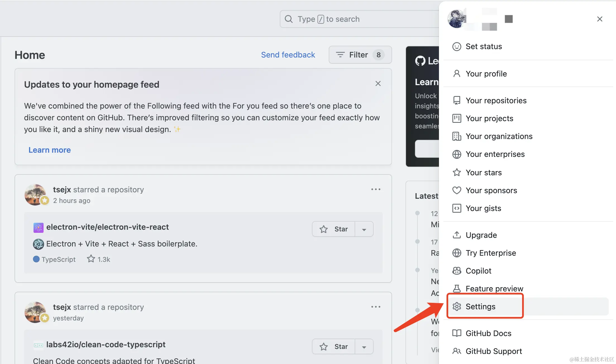This screenshot has width=616, height=364.
Task: Click the gear icon beside Settings
Action: pos(457,306)
